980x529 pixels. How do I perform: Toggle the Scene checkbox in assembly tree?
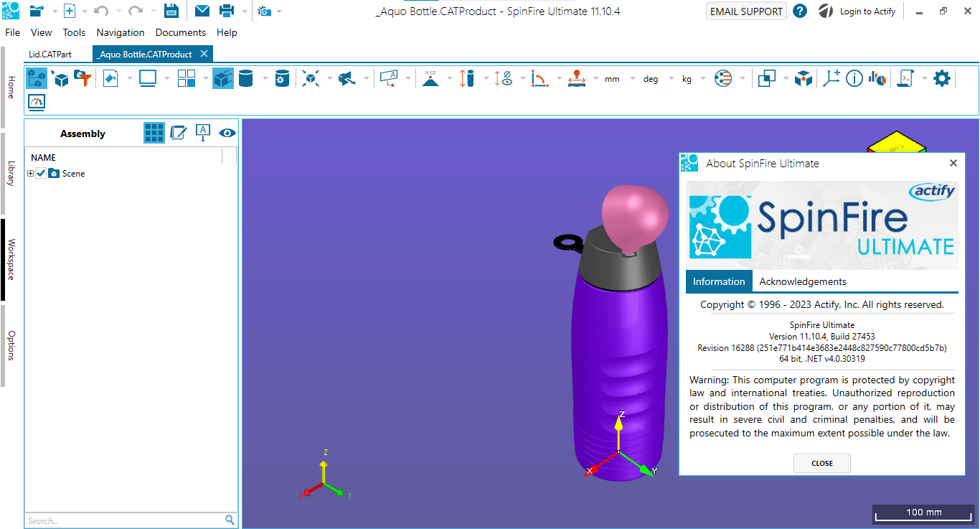(x=41, y=173)
